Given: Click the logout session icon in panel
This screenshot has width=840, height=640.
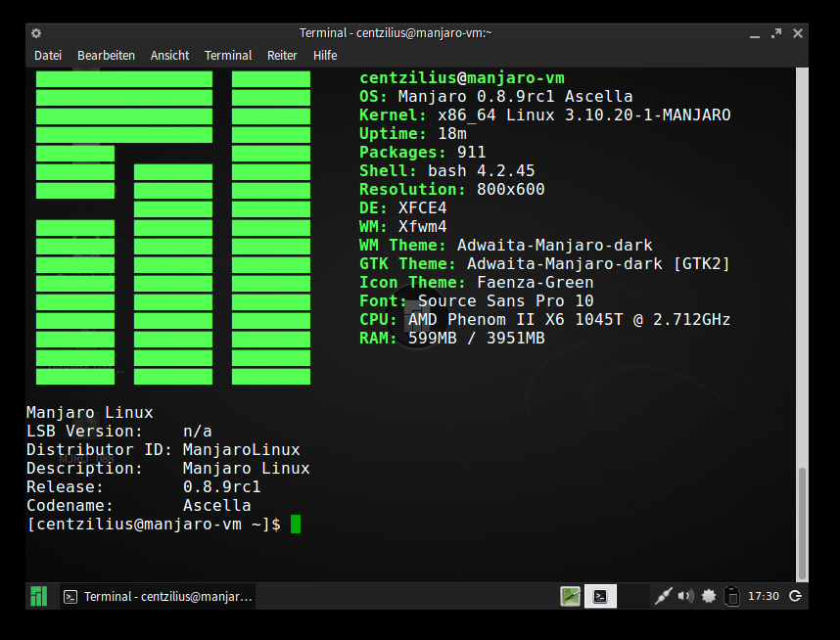Looking at the screenshot, I should tap(796, 596).
